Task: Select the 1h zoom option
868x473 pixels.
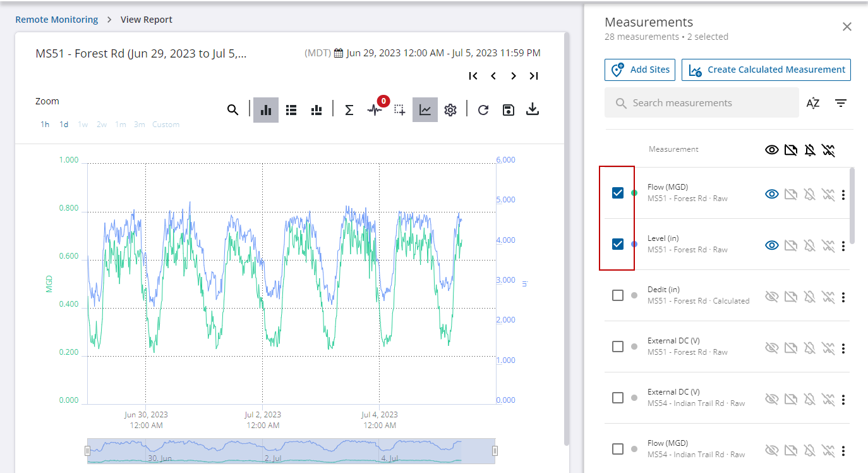Action: [x=45, y=125]
